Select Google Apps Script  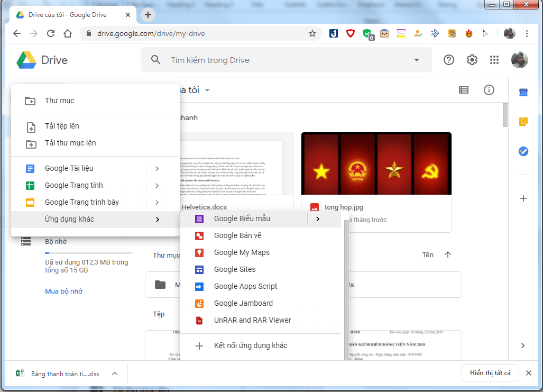pyautogui.click(x=261, y=287)
